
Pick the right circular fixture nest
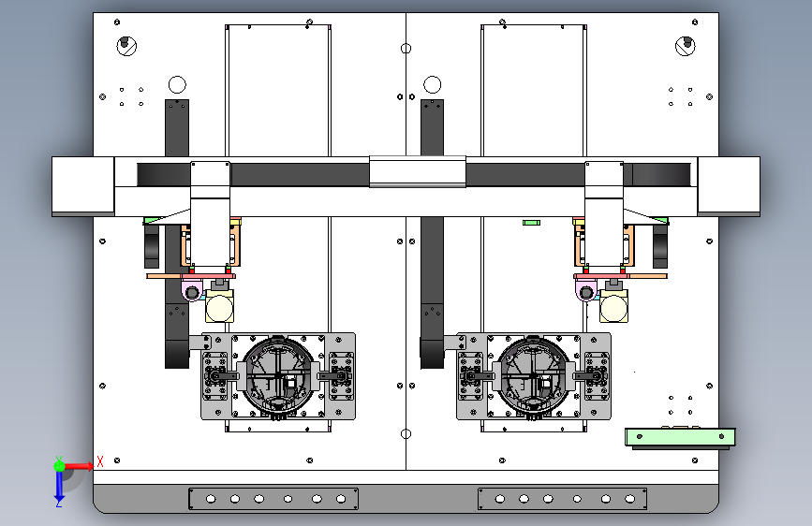click(x=534, y=376)
